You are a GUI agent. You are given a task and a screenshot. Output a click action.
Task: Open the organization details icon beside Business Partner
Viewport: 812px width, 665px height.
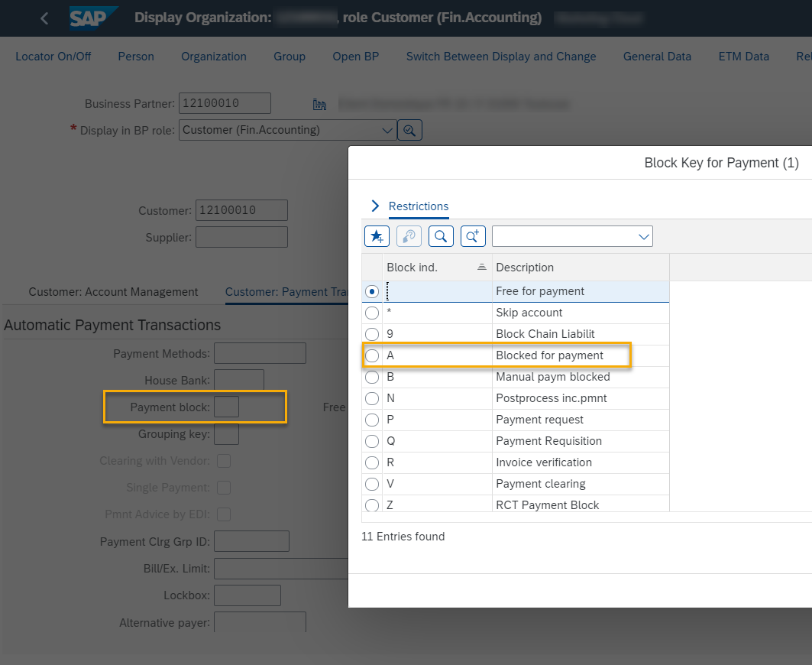(x=319, y=105)
